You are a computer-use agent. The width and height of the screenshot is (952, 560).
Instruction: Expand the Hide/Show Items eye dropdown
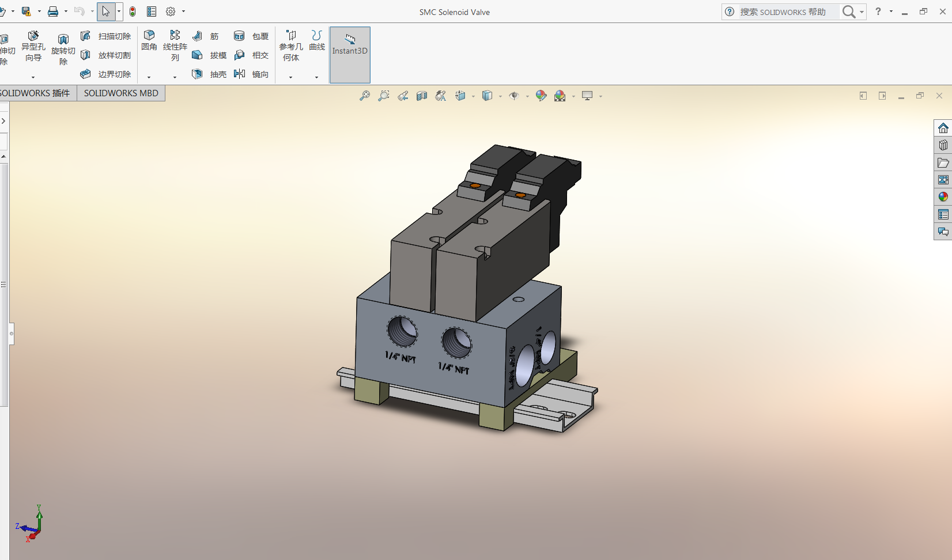(x=527, y=97)
